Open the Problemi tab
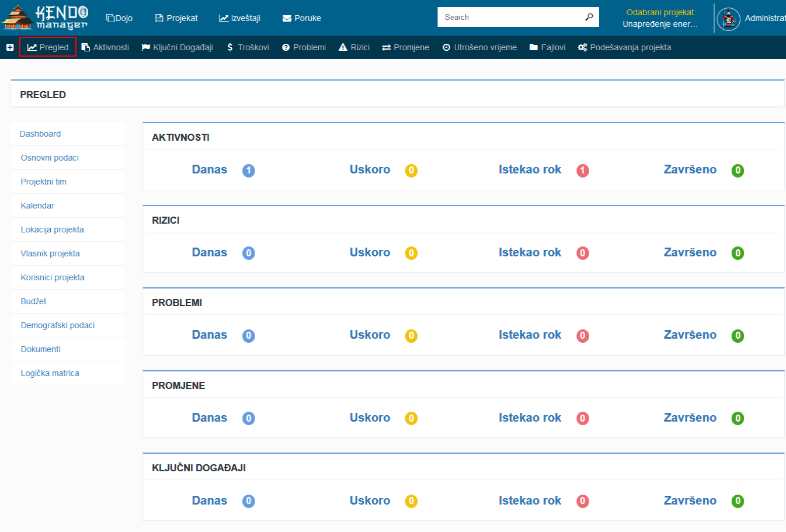The width and height of the screenshot is (786, 532). point(304,47)
